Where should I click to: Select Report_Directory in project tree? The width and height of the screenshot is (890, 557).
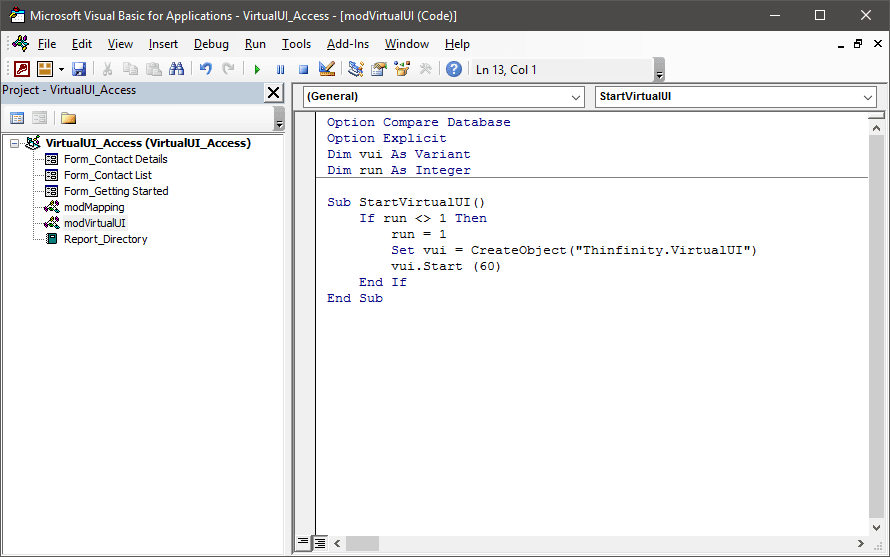click(x=105, y=239)
